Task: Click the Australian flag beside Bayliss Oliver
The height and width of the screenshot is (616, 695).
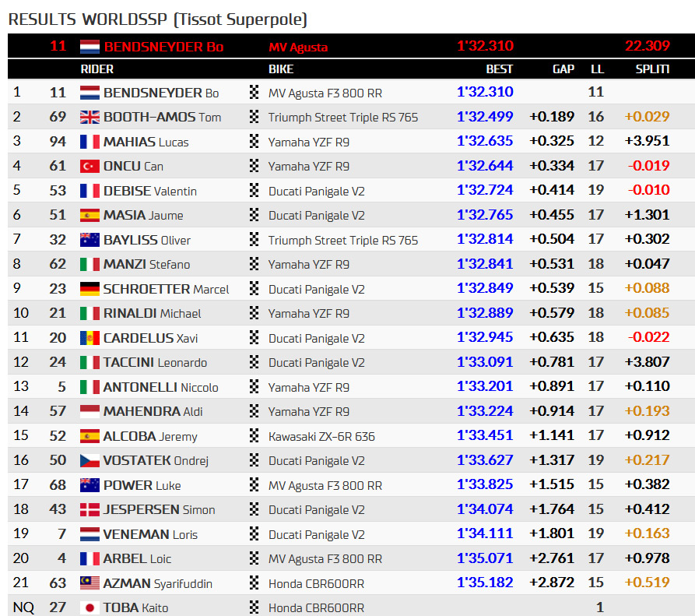Action: (90, 240)
